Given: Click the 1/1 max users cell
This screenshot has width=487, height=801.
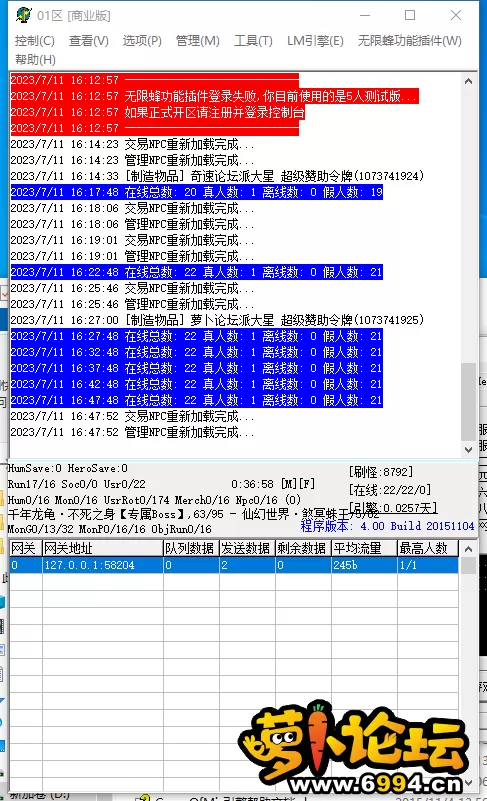Looking at the screenshot, I should click(428, 565).
